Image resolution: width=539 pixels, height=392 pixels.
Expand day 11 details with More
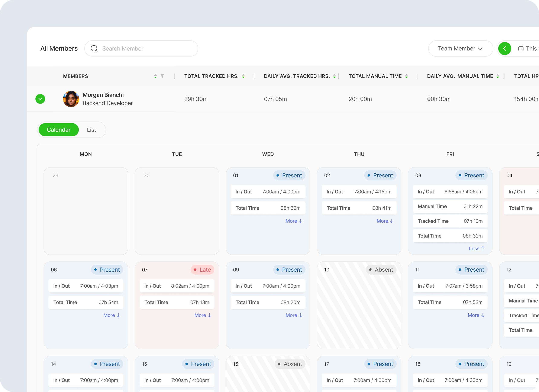pos(476,315)
